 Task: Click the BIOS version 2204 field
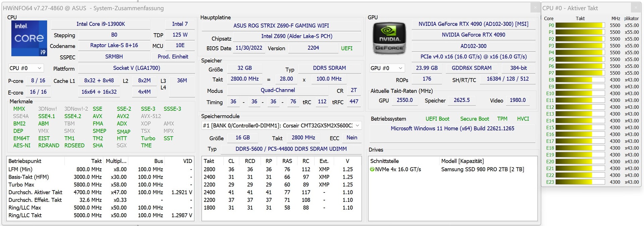click(x=313, y=48)
